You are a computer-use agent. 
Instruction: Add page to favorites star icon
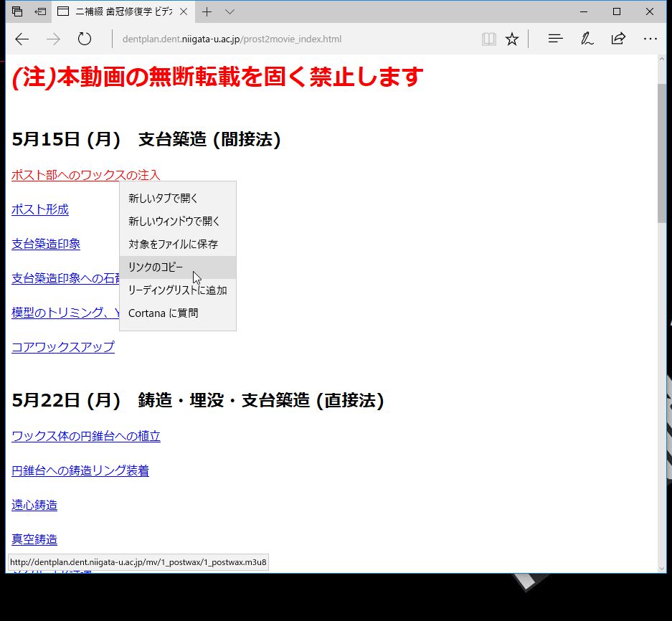point(511,39)
